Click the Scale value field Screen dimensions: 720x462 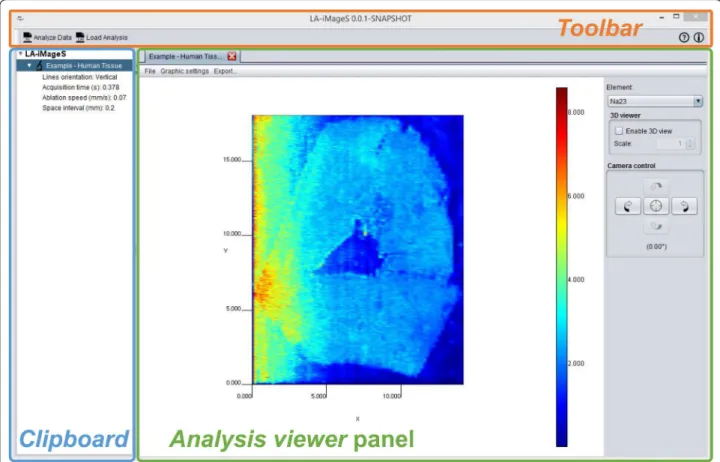coord(671,144)
